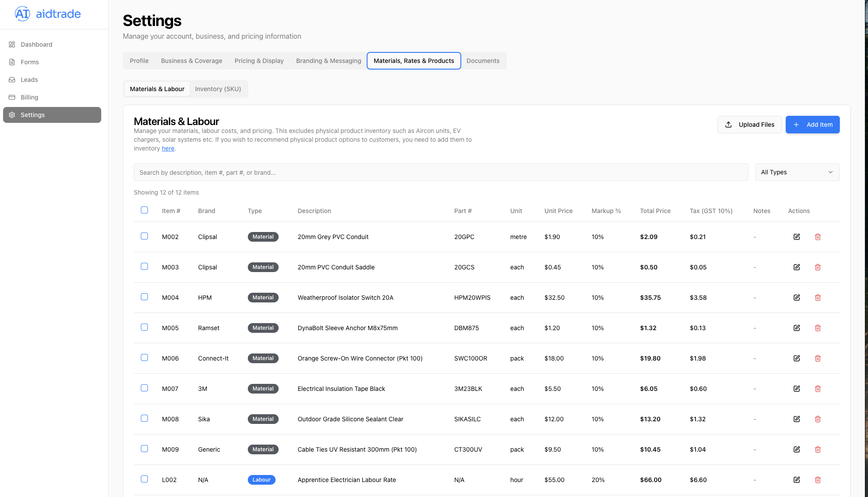
Task: Switch to the Documents tab
Action: 483,61
